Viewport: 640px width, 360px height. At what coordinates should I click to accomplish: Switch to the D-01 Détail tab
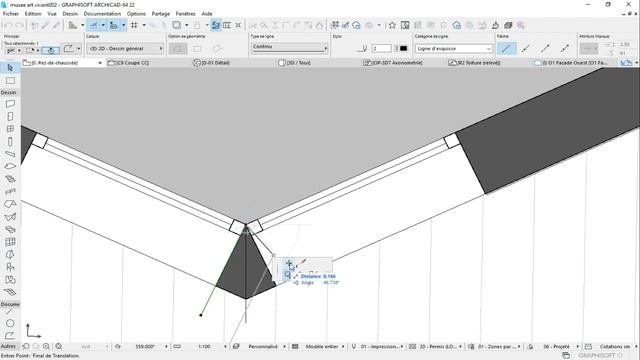click(x=212, y=63)
